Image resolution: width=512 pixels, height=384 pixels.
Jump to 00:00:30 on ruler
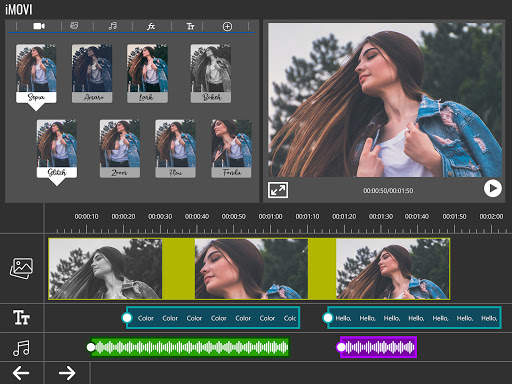[160, 217]
